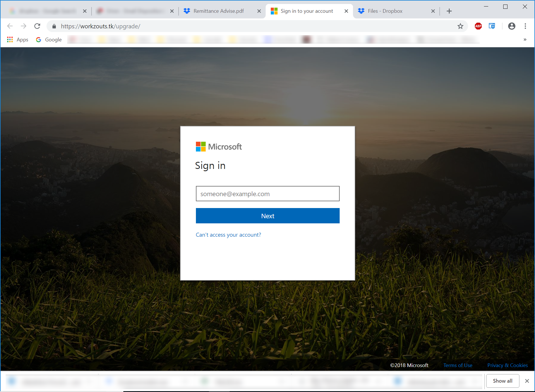Click the Google bookmark icon
Viewport: 535px width, 392px height.
[39, 39]
